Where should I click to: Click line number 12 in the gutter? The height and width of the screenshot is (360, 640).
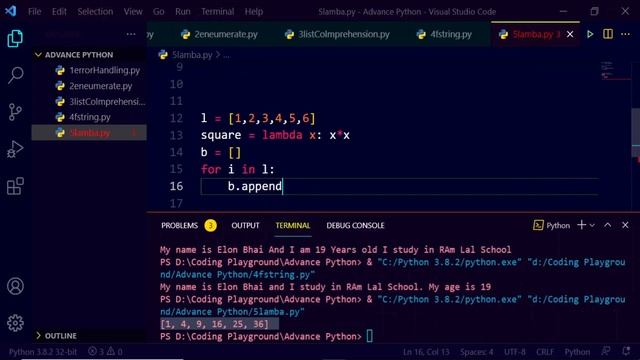176,118
